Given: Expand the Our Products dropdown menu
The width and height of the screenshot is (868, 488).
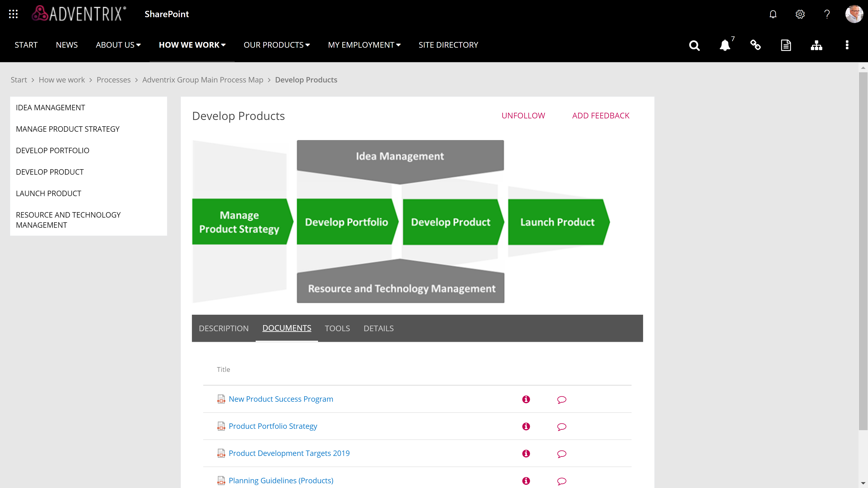Looking at the screenshot, I should pos(277,45).
